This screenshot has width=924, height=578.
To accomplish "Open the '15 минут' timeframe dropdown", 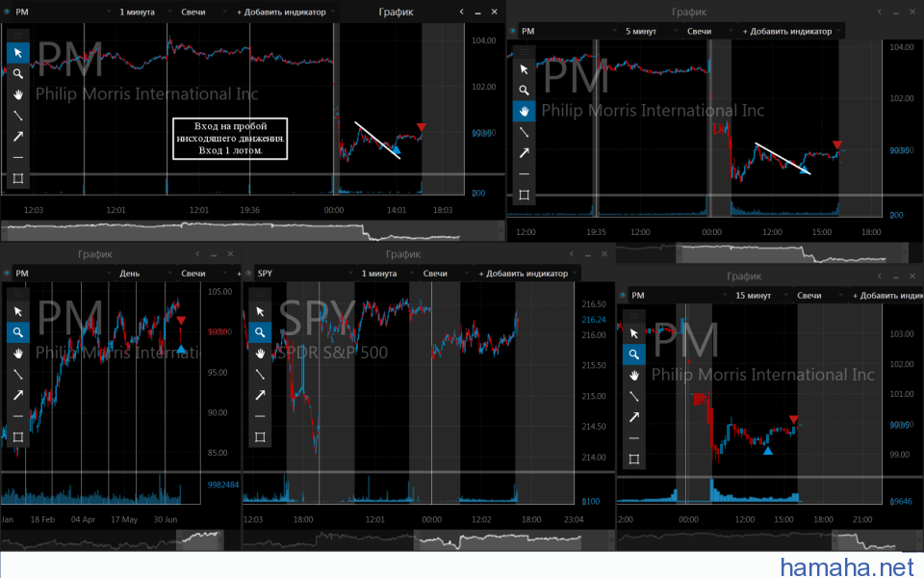I will click(760, 296).
